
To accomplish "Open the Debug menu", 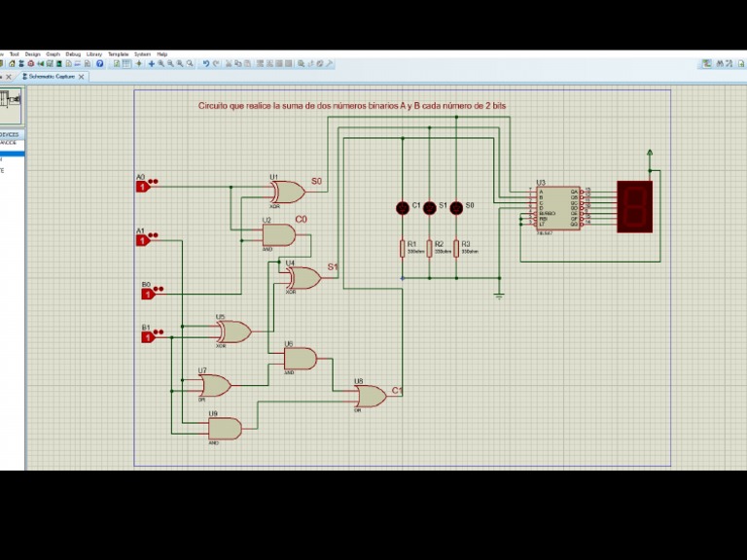I will pos(73,54).
